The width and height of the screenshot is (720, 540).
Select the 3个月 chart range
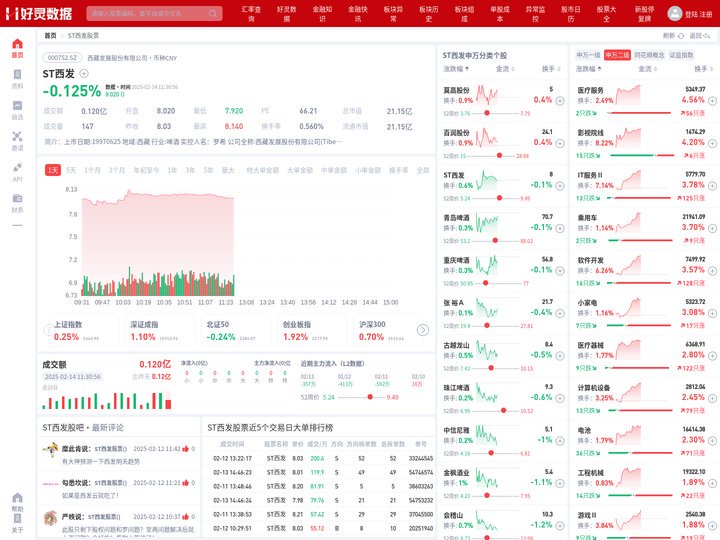117,170
